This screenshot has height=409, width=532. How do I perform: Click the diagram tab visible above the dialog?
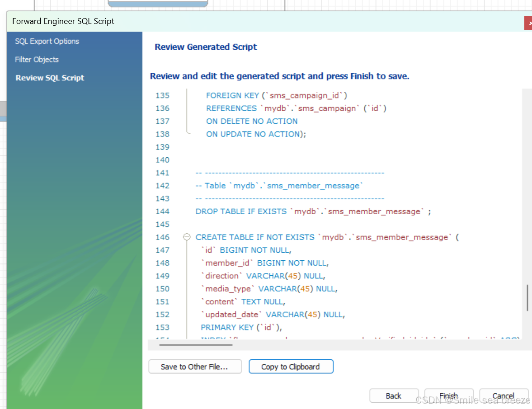point(157,3)
